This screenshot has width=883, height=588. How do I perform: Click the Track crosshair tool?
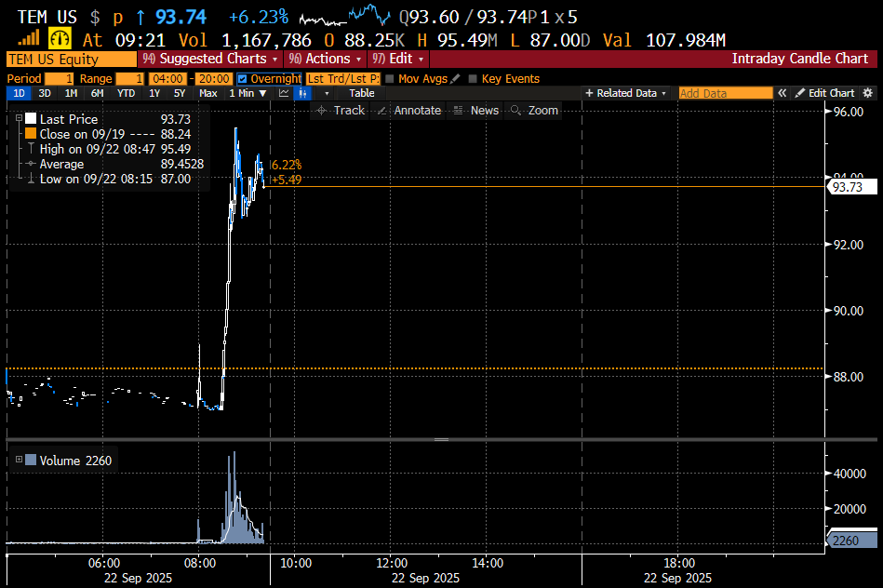pyautogui.click(x=341, y=111)
